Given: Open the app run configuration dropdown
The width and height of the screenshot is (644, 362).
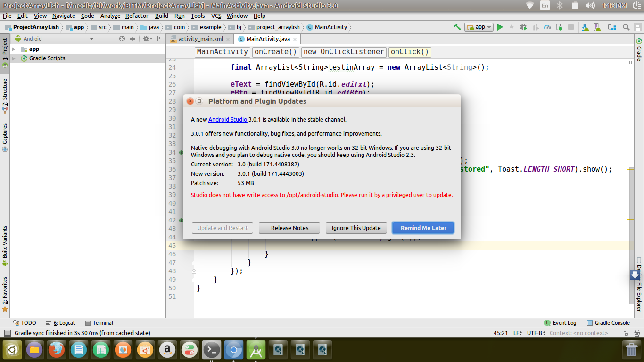Looking at the screenshot, I should 479,27.
